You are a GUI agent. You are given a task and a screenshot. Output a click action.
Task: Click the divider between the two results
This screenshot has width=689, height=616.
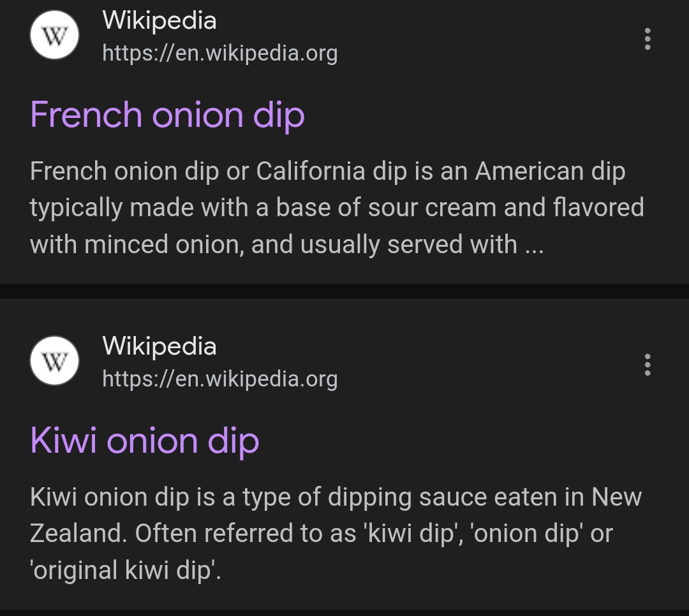coord(344,291)
